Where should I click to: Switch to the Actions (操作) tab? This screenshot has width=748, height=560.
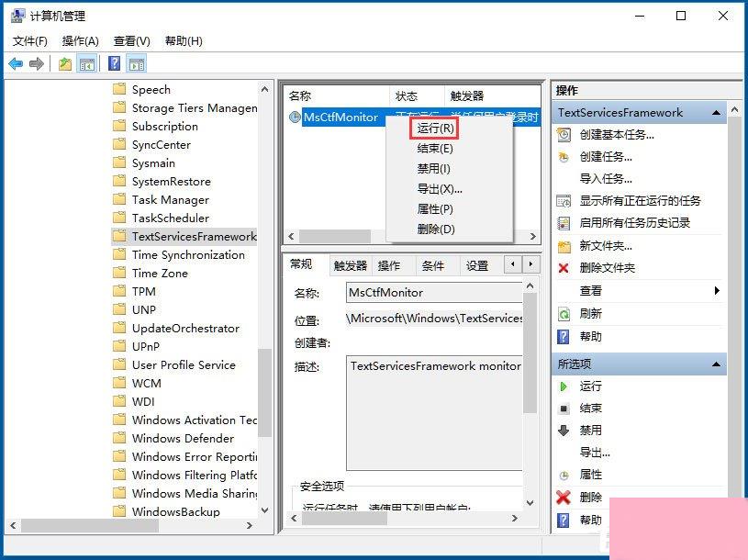click(x=389, y=265)
